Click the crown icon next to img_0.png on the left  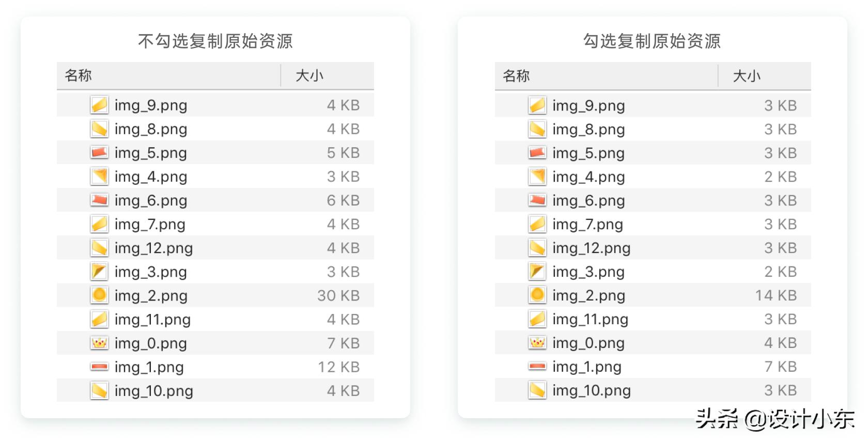(100, 343)
